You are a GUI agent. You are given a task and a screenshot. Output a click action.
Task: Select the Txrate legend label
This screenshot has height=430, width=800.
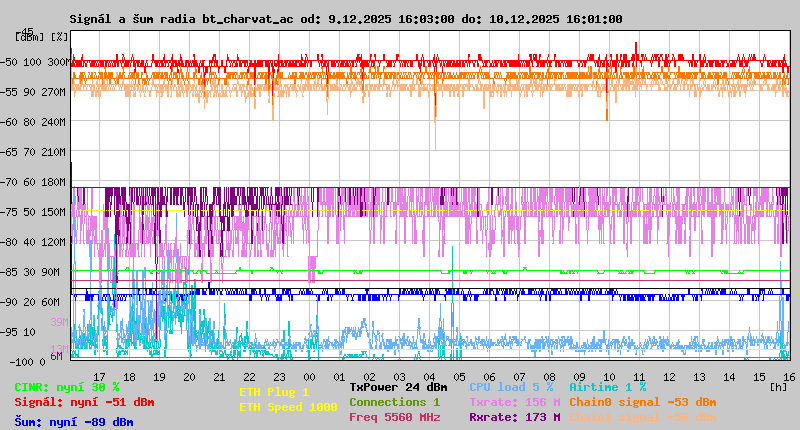514,402
